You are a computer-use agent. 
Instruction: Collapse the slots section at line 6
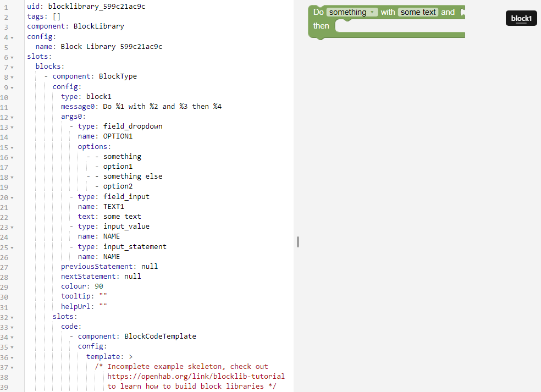point(12,57)
